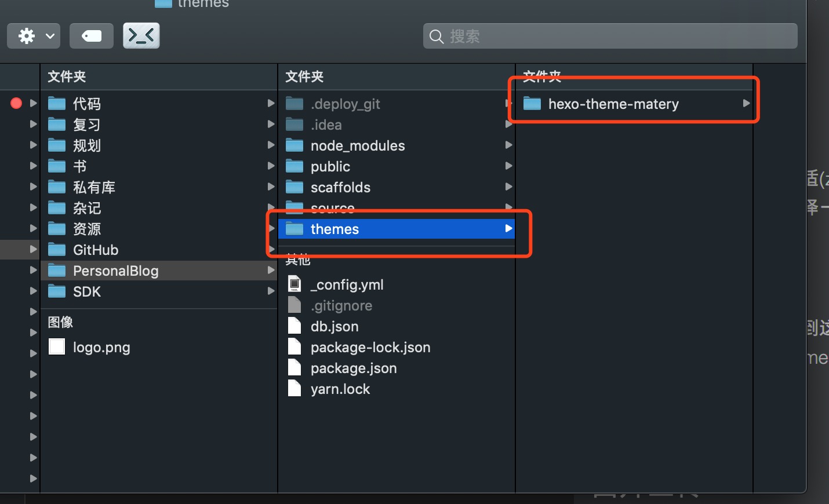Image resolution: width=829 pixels, height=504 pixels.
Task: Select the .deploy_git folder icon
Action: 294,104
